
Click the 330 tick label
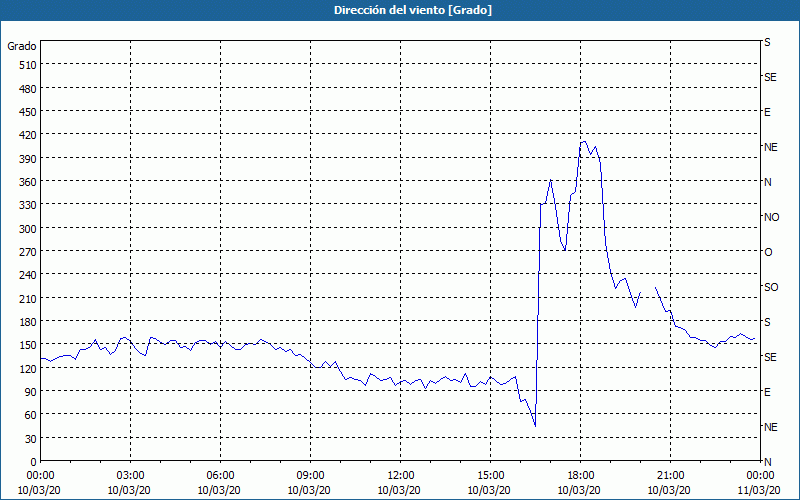tap(29, 206)
